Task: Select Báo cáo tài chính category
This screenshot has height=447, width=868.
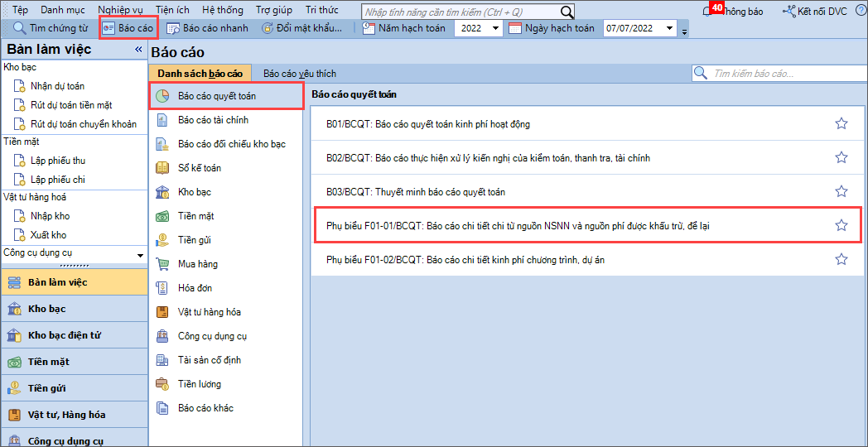Action: click(x=226, y=120)
